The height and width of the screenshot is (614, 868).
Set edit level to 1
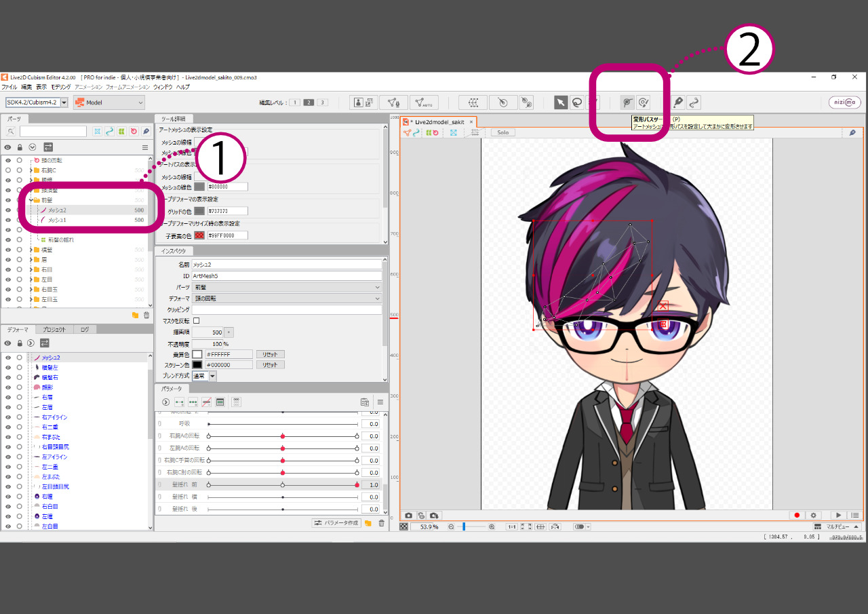point(295,102)
